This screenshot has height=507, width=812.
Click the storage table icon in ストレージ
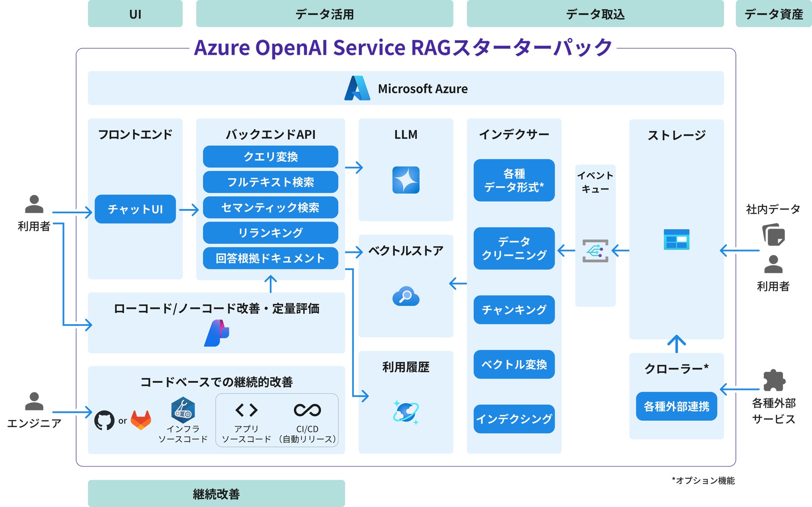(676, 240)
